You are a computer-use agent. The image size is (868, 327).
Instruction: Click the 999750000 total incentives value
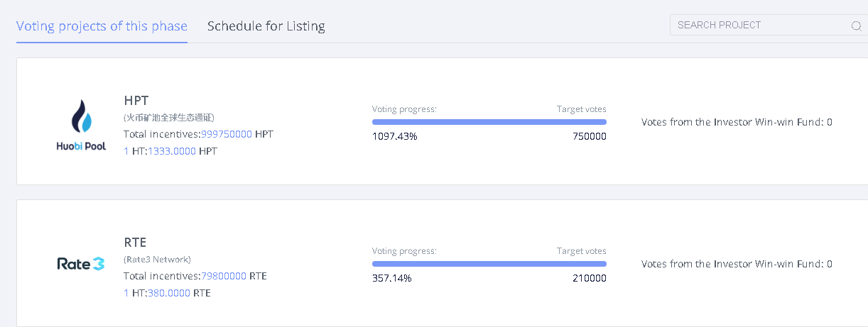tap(227, 134)
